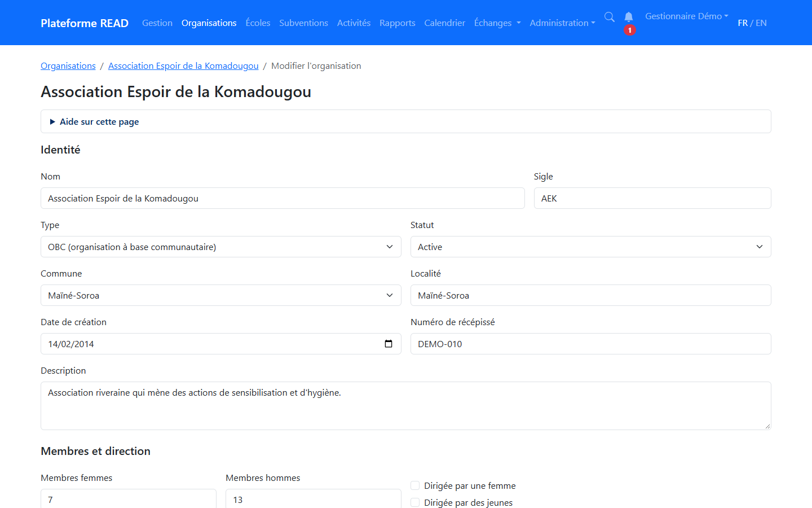
Task: Switch language to FR
Action: (743, 23)
